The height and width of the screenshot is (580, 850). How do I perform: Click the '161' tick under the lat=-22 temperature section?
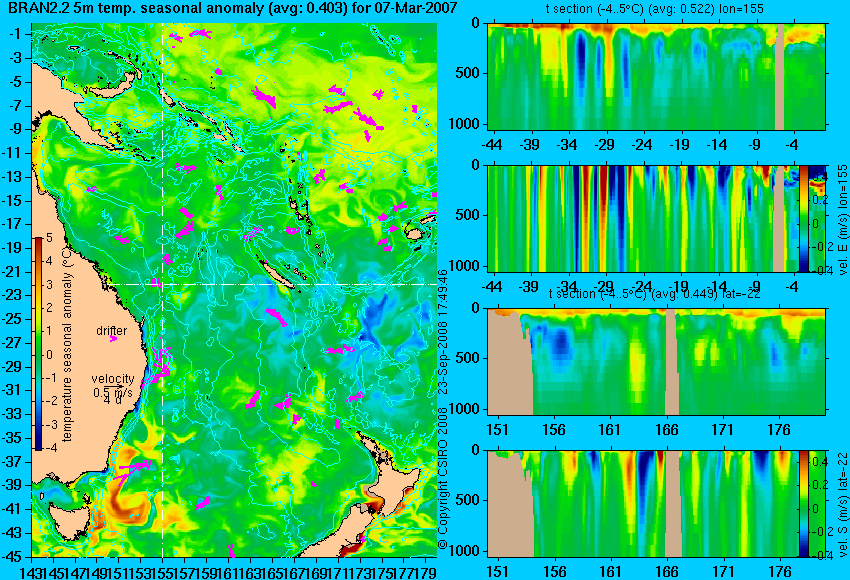[x=610, y=430]
